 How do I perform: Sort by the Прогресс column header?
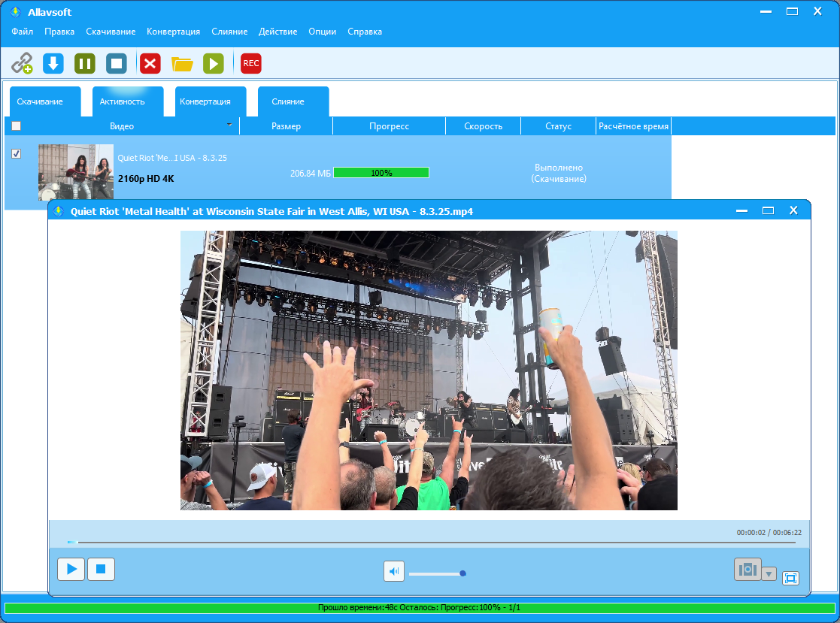pyautogui.click(x=389, y=126)
